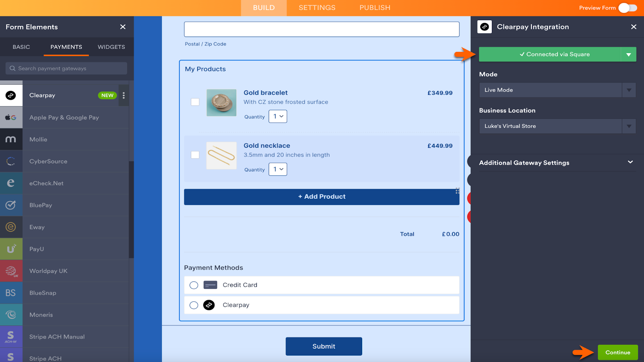Click the Worldpay UK logo icon
This screenshot has width=644, height=362.
click(x=11, y=271)
